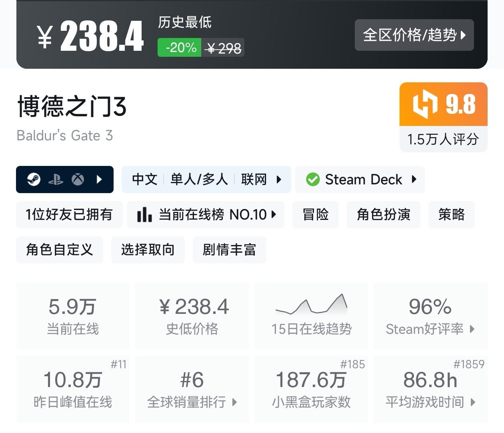Open the 1位好友已拥有 tag
The height and width of the screenshot is (433, 504).
point(69,215)
